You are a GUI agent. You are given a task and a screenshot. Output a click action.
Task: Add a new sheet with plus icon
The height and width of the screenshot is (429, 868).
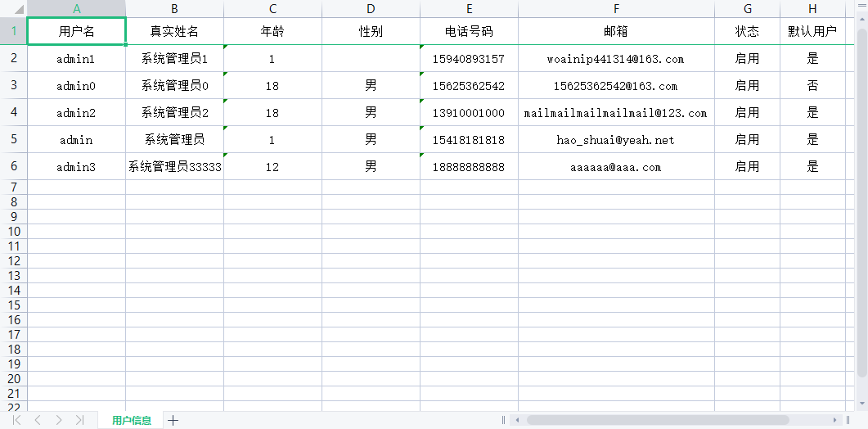pos(173,420)
